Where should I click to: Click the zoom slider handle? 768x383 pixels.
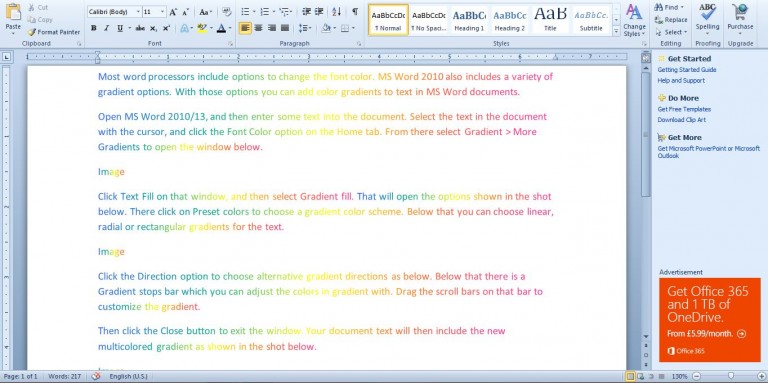(x=731, y=376)
